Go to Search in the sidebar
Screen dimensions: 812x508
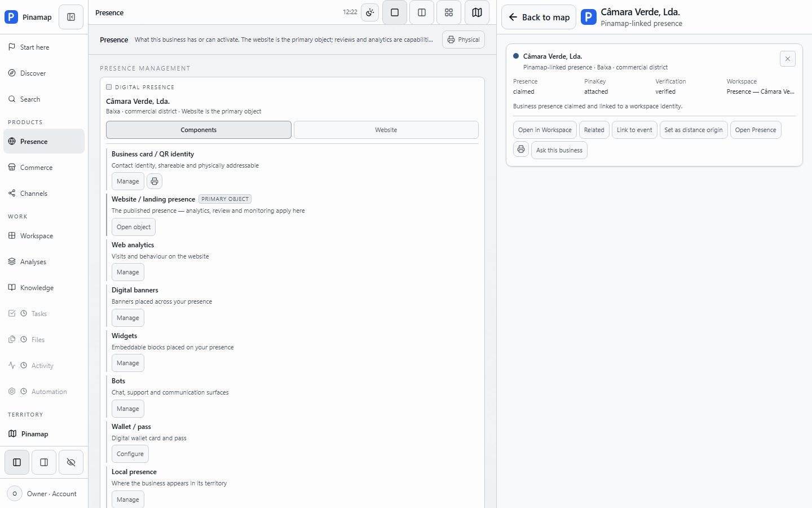[44, 99]
